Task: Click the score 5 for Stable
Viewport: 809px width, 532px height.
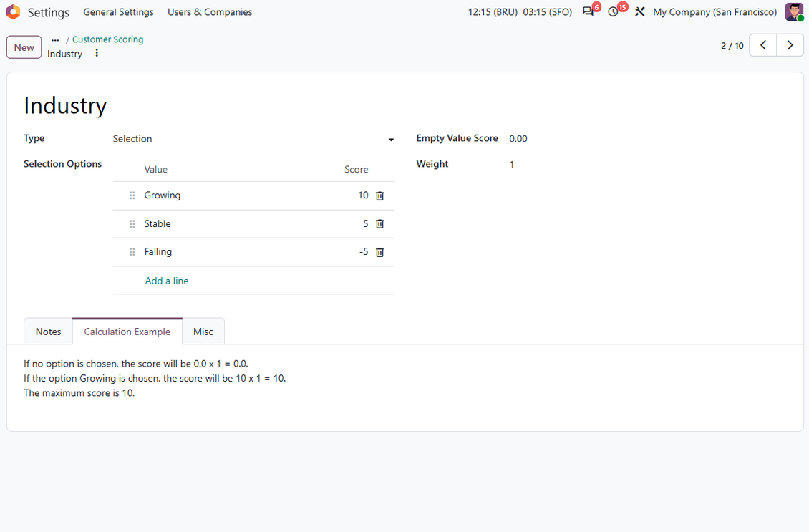Action: 365,224
